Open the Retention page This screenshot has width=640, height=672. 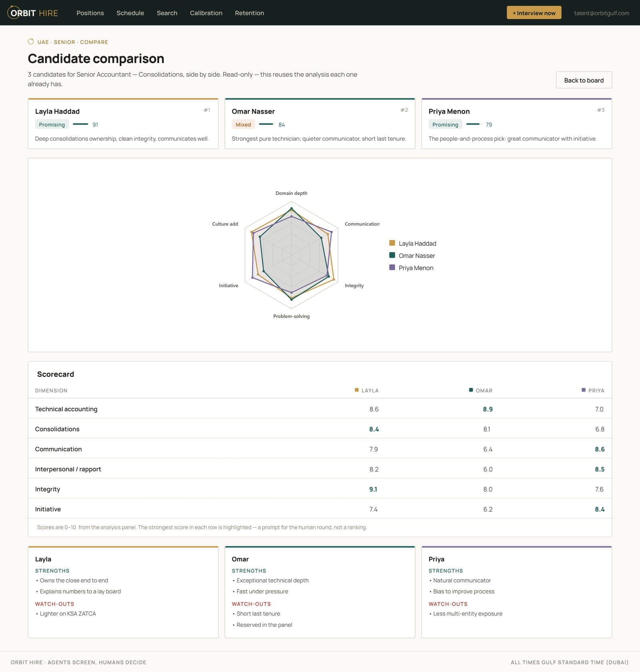(249, 13)
